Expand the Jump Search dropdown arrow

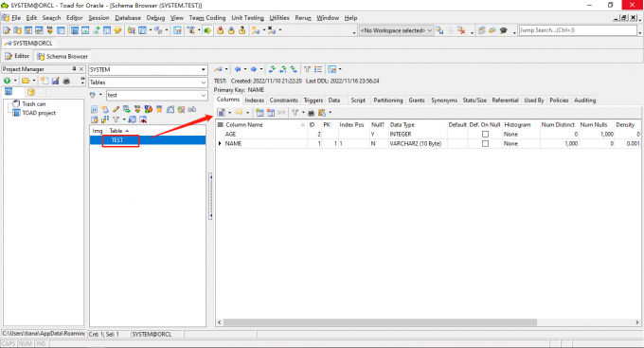tap(639, 32)
